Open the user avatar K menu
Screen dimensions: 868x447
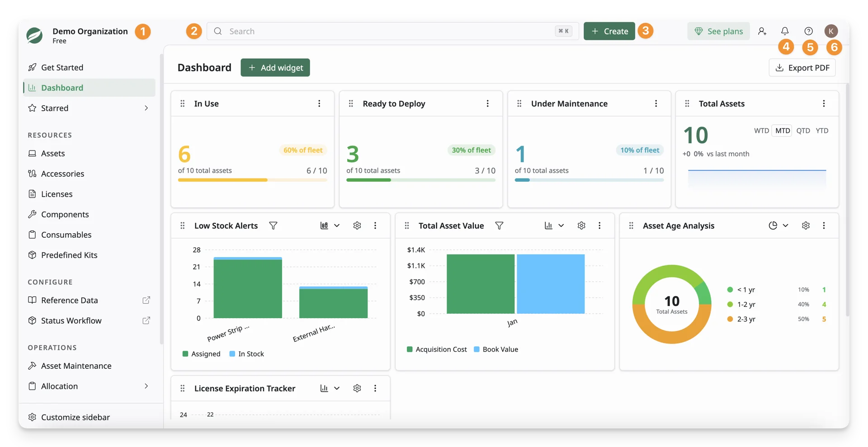(831, 31)
